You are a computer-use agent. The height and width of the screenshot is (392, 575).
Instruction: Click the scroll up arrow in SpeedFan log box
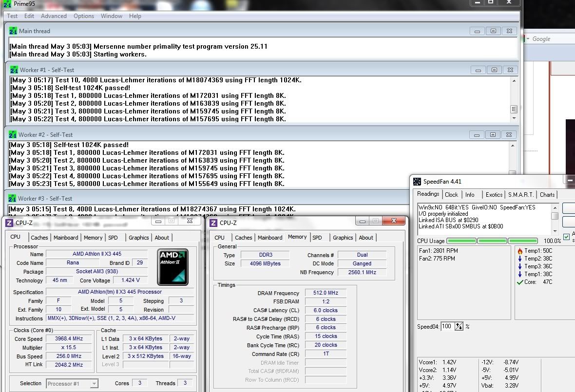[x=555, y=207]
